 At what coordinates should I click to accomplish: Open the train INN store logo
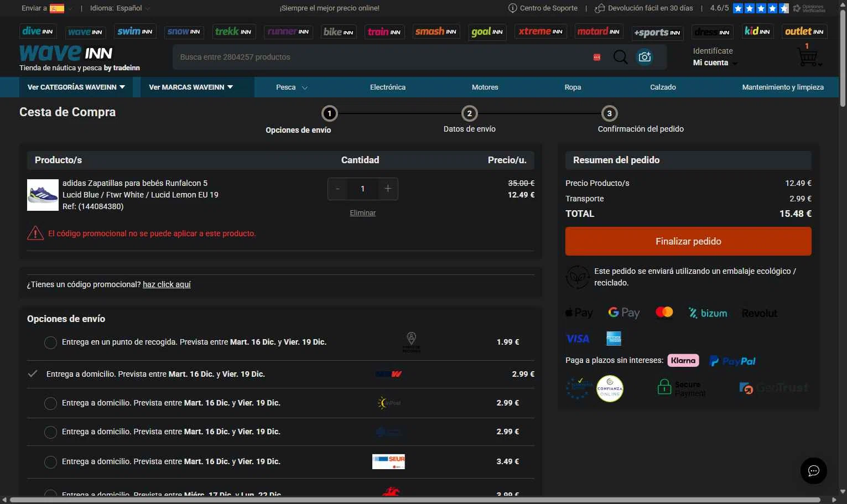click(x=384, y=32)
